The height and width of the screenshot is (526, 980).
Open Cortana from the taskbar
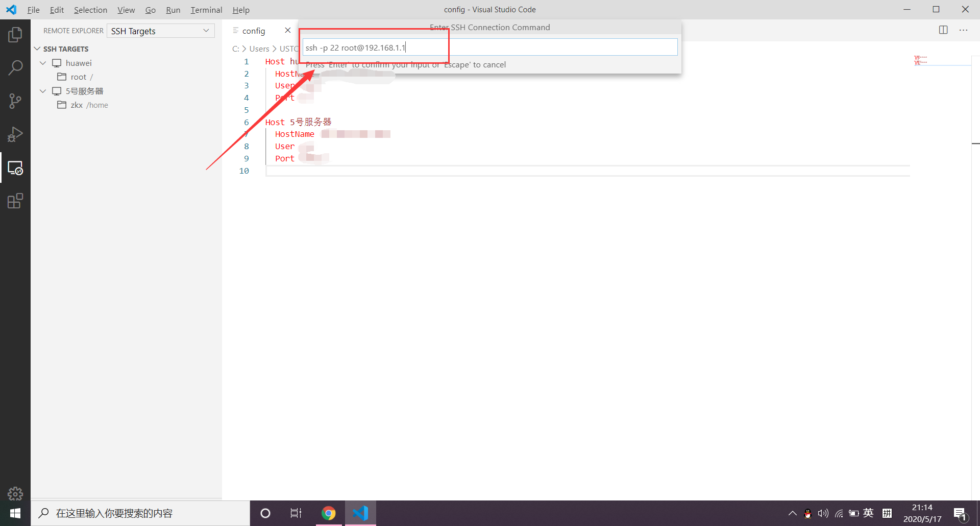265,513
